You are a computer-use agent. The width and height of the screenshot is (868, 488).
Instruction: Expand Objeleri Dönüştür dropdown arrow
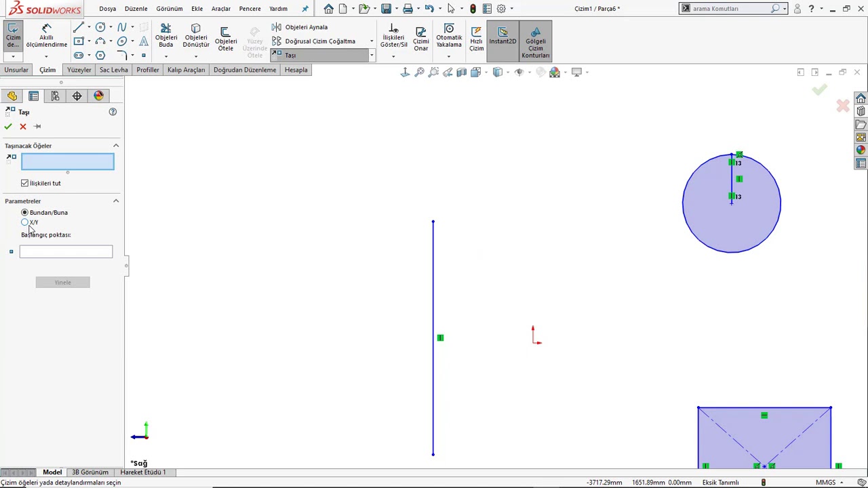click(196, 56)
